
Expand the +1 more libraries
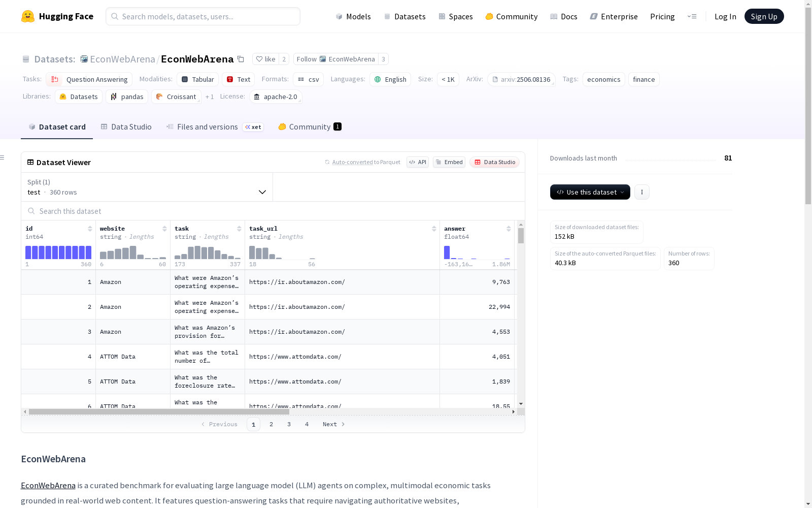tap(210, 97)
